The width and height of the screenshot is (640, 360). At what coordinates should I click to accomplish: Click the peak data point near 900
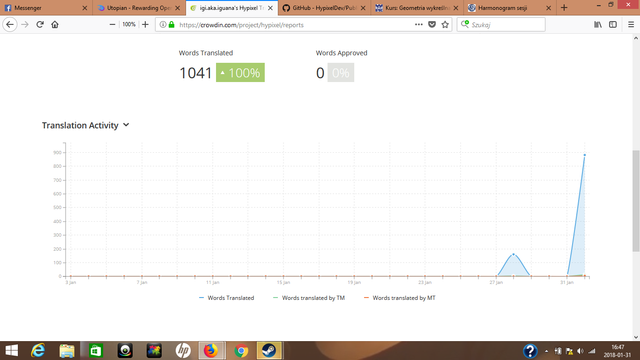point(584,155)
